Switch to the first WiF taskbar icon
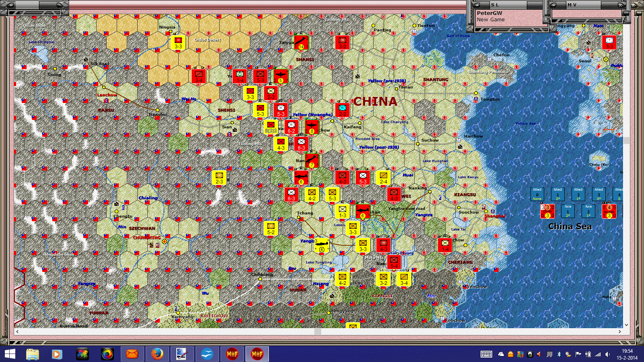Screen dimensions: 644x362 [x=232, y=354]
